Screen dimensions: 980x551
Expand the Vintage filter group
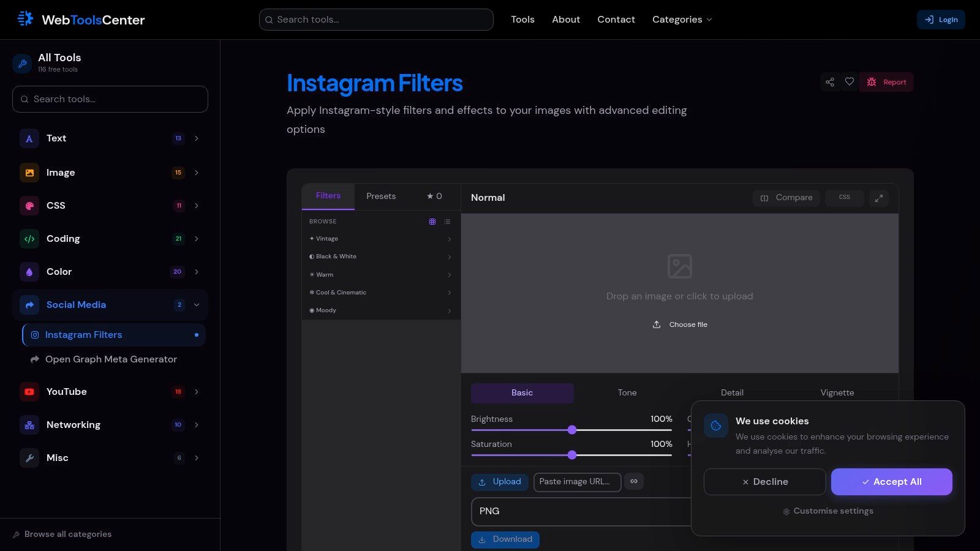[x=381, y=239]
